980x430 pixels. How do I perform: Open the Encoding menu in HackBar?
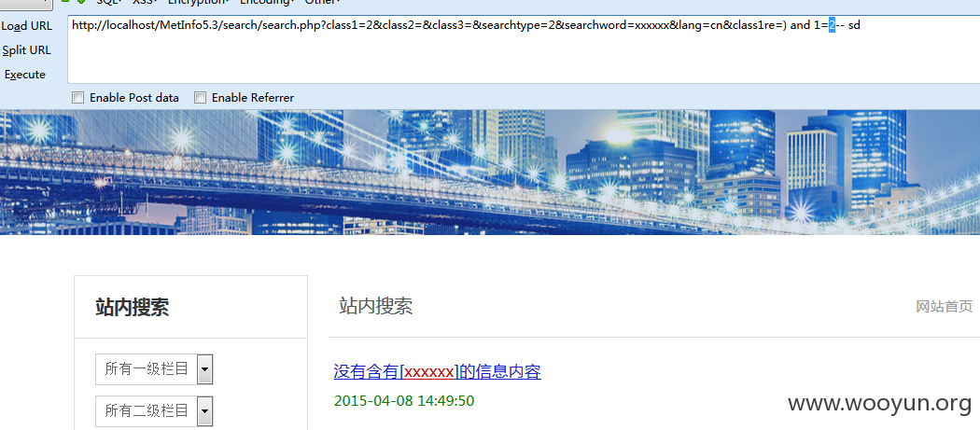tap(267, 2)
